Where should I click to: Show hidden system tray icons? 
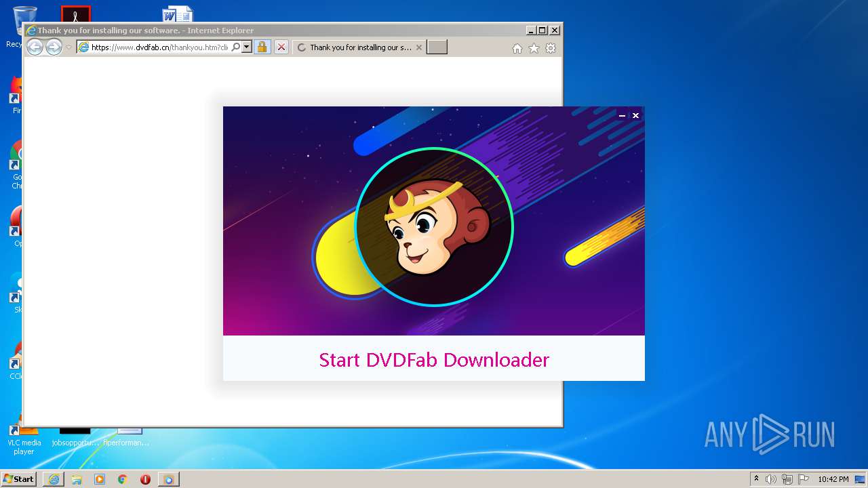pyautogui.click(x=757, y=479)
